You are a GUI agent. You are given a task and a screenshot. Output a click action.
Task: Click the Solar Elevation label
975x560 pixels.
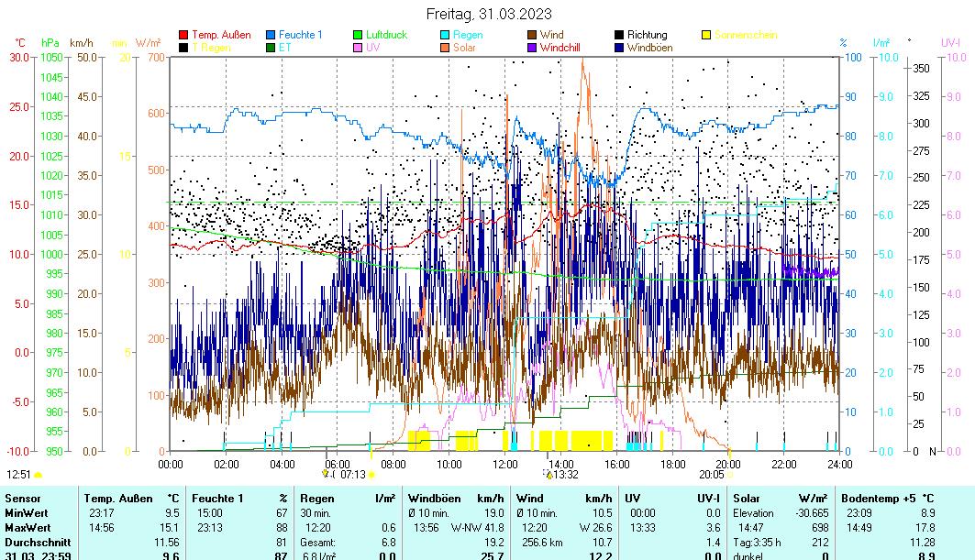coord(754,513)
